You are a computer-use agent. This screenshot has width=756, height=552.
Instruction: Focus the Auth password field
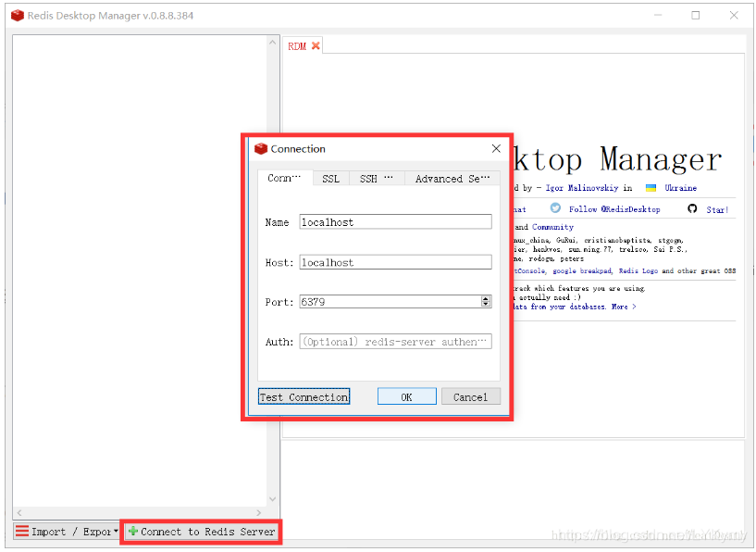[395, 342]
